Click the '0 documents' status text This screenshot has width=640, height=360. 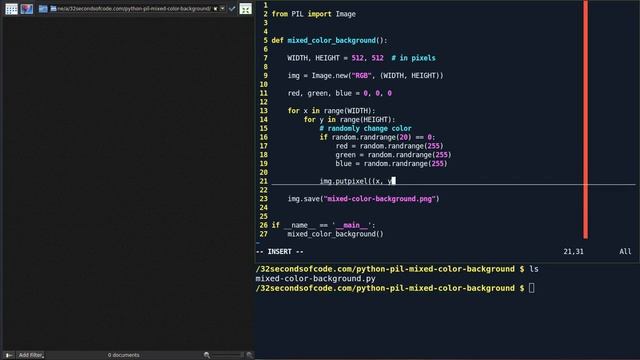coord(124,355)
